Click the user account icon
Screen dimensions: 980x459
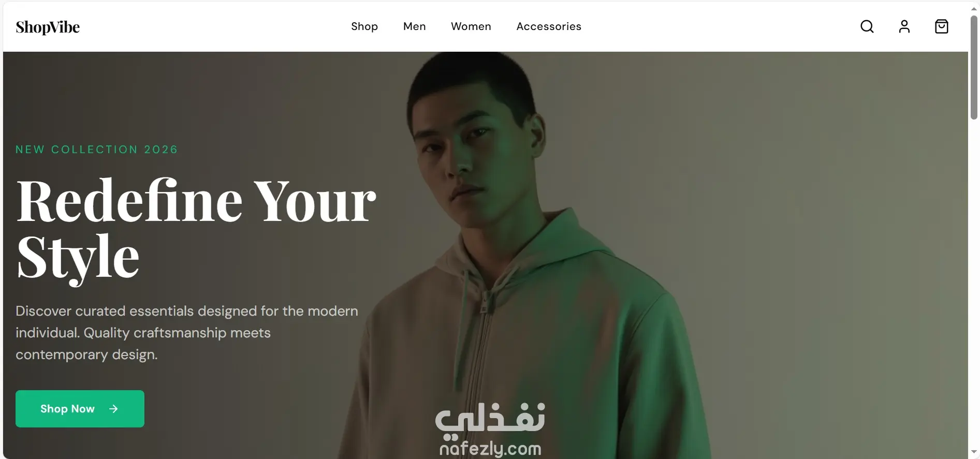904,26
